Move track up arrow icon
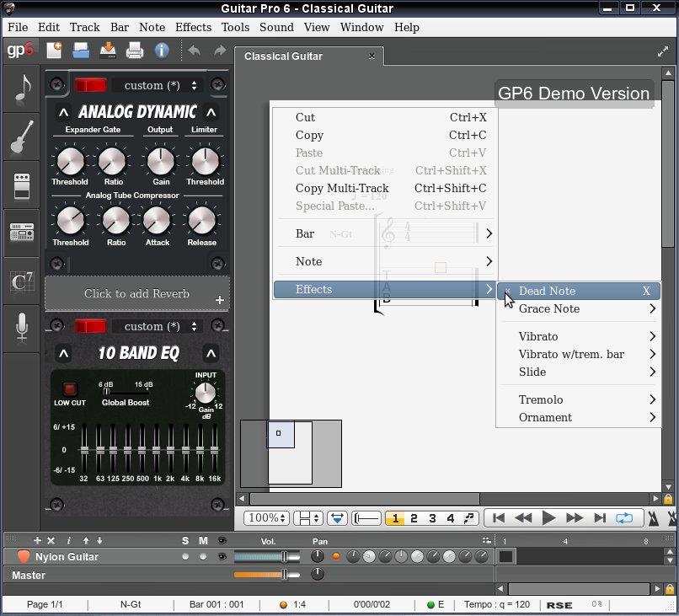 click(86, 540)
